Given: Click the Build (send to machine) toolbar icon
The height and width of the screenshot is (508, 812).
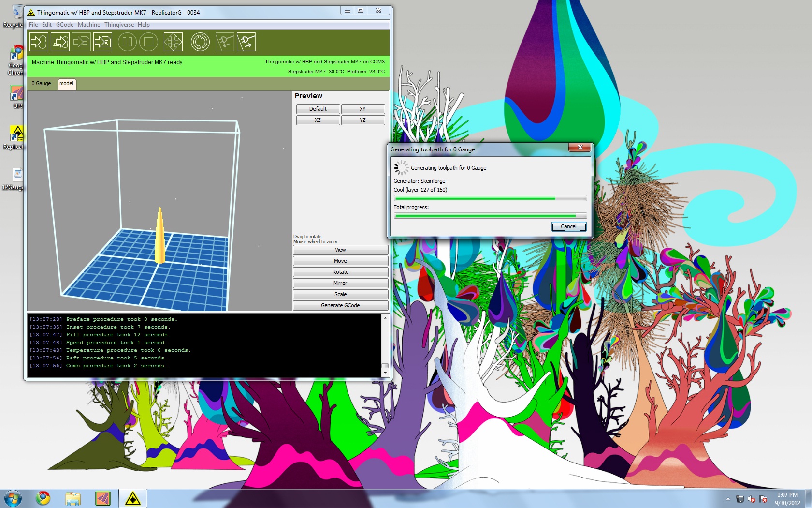Looking at the screenshot, I should coord(39,42).
